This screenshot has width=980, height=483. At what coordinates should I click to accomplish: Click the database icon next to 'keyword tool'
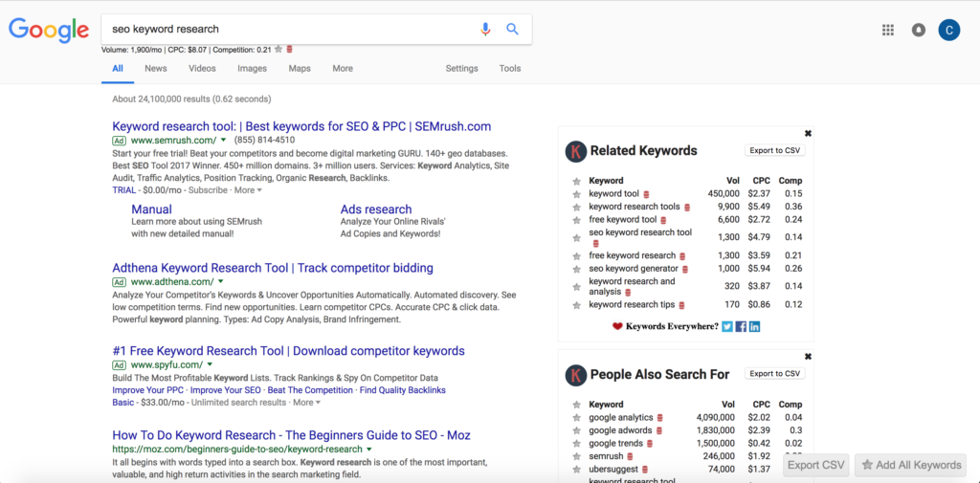646,194
